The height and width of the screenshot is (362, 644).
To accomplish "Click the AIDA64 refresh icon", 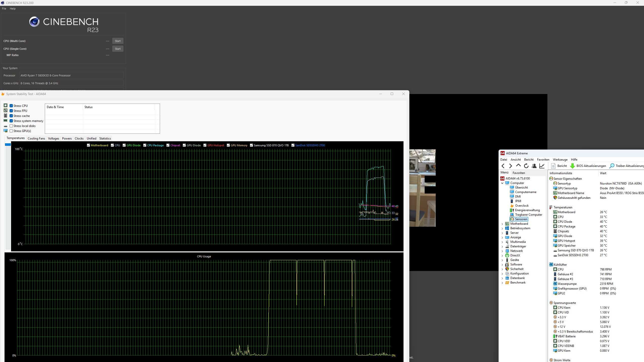I will click(526, 166).
